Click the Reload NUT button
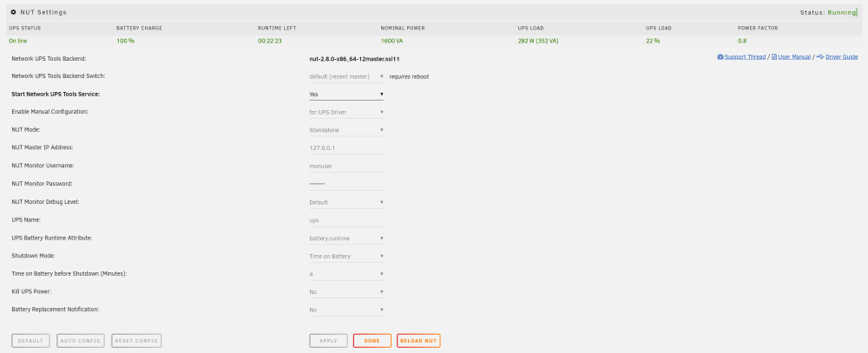 click(418, 341)
